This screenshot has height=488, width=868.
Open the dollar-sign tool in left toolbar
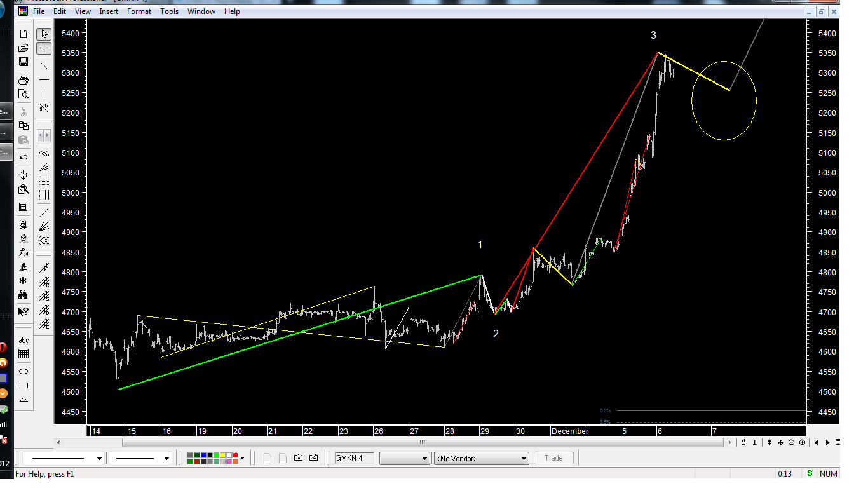[x=24, y=280]
